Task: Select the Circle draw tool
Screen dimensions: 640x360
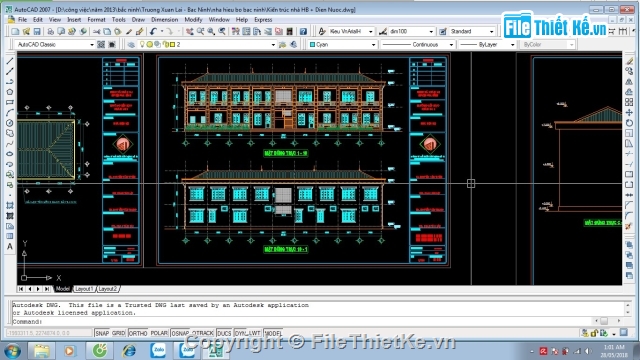Action: pos(10,123)
